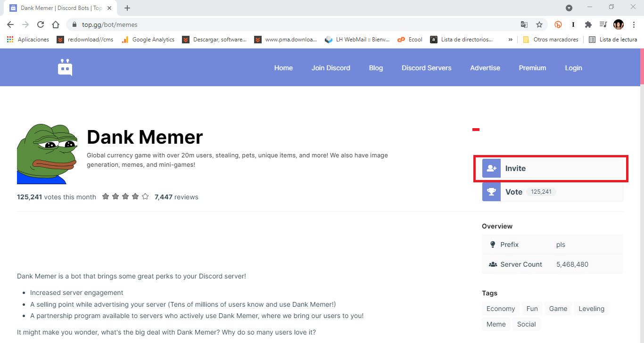Screen dimensions: 644x343
Task: Open the Aplicaciones apps grid icon
Action: tap(10, 40)
